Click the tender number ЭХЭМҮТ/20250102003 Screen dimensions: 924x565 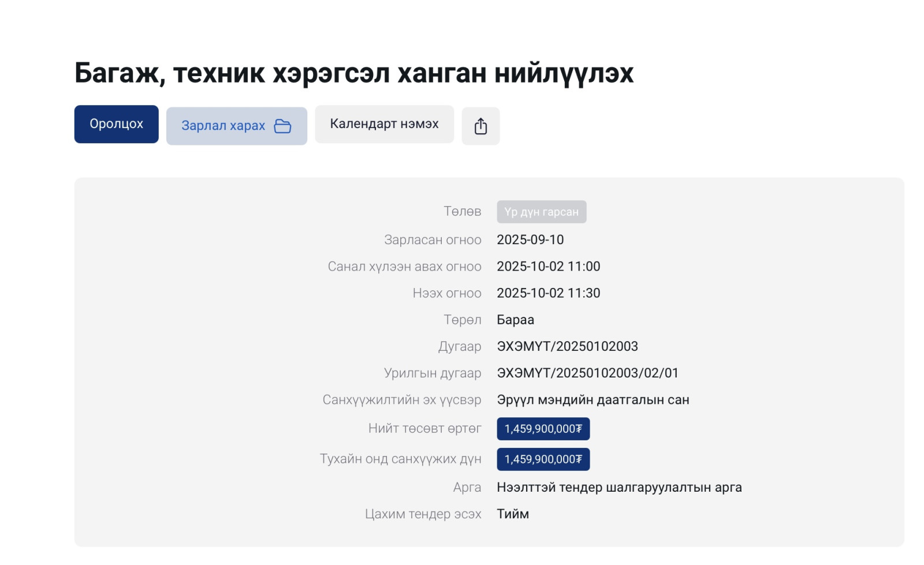coord(567,346)
